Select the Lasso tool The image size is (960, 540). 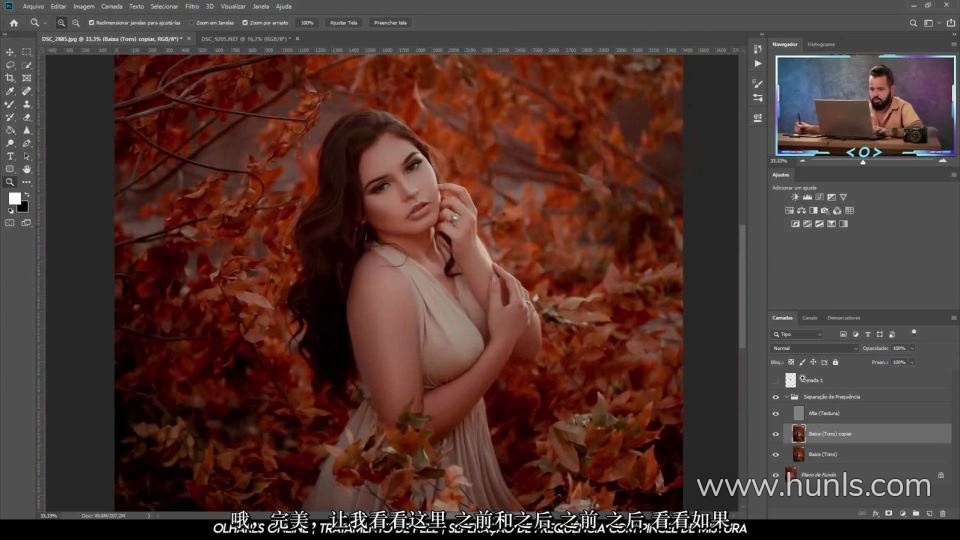point(10,65)
